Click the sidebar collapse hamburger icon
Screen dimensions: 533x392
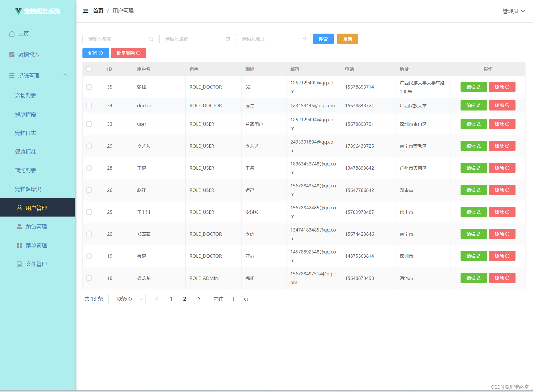coord(86,11)
